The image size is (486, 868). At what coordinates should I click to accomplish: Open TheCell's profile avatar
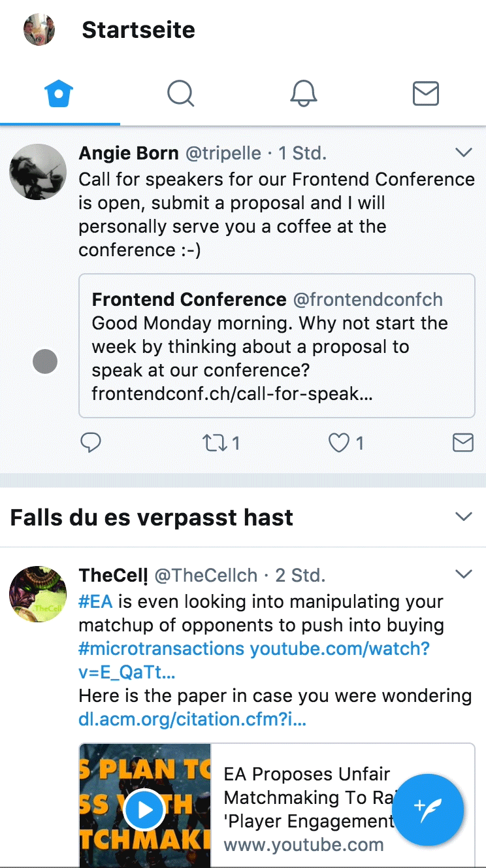point(38,594)
